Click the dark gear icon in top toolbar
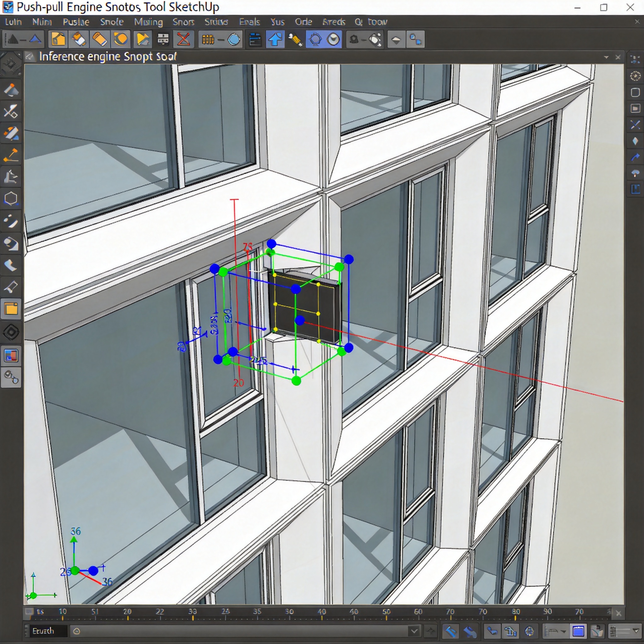Viewport: 644px width, 644px height. click(x=354, y=40)
